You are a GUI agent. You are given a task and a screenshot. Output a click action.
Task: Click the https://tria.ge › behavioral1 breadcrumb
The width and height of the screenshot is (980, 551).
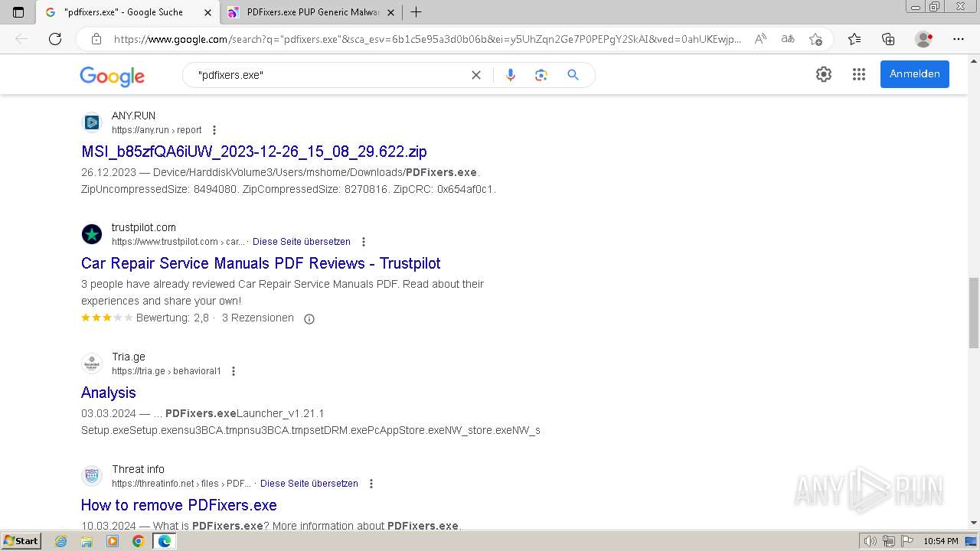coord(166,371)
